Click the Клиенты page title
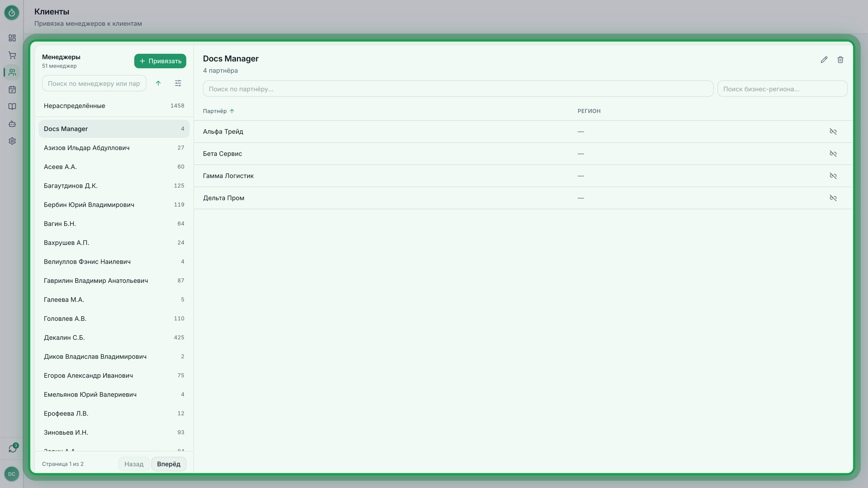 (x=52, y=12)
